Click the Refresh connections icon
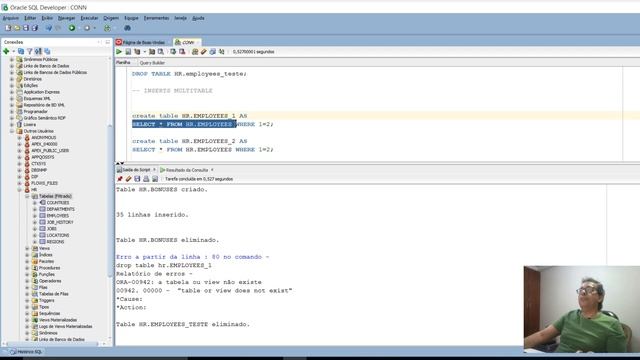640x360 pixels. tap(21, 51)
